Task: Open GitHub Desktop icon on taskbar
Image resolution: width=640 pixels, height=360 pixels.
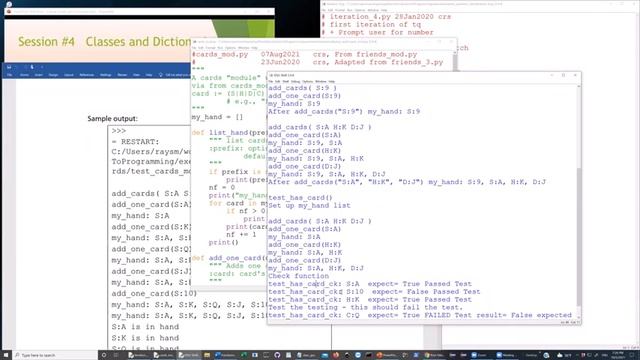Action: 277,355
